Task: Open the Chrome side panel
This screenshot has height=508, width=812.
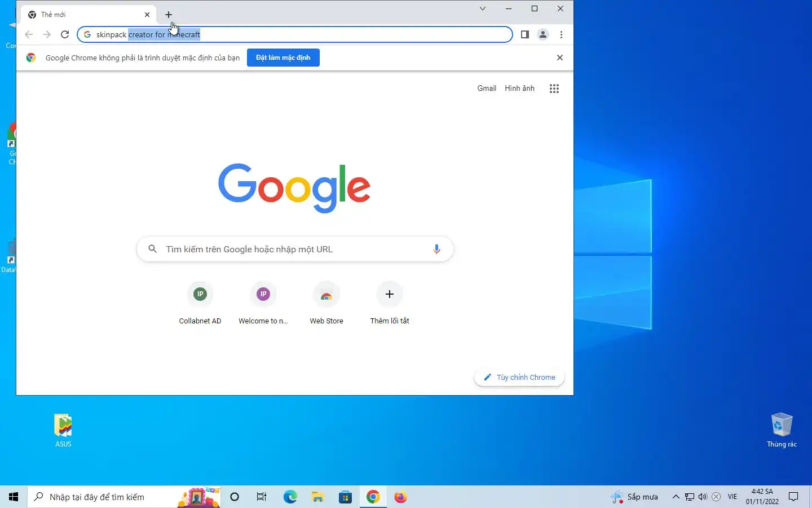Action: click(x=524, y=34)
